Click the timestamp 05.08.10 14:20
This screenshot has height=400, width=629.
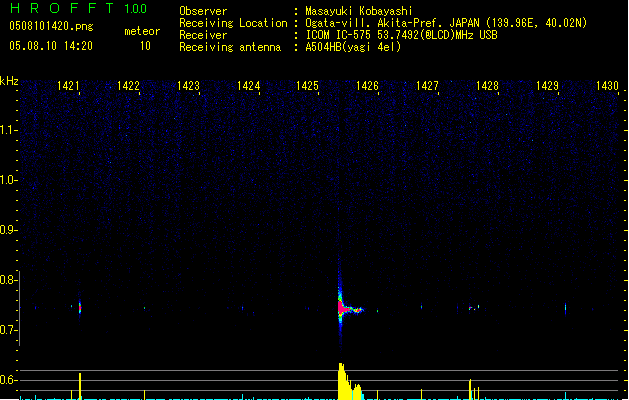tap(51, 46)
